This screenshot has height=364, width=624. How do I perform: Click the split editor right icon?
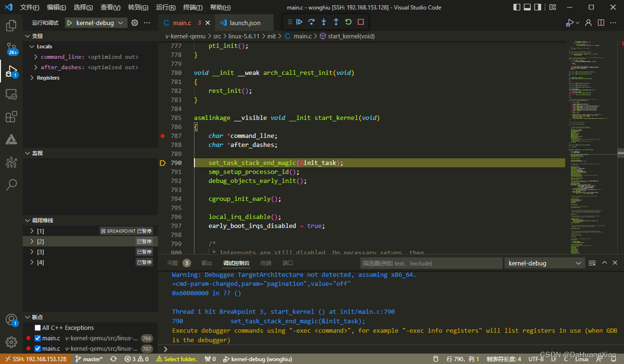[601, 23]
